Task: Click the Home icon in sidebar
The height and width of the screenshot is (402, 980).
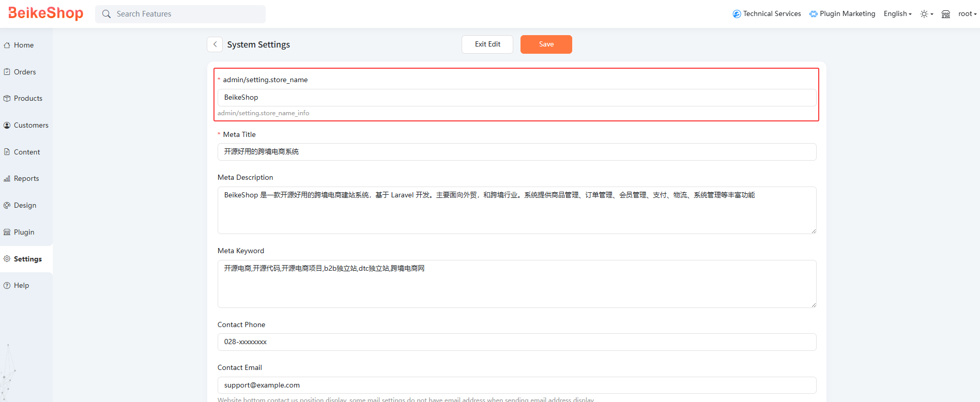Action: coord(7,45)
